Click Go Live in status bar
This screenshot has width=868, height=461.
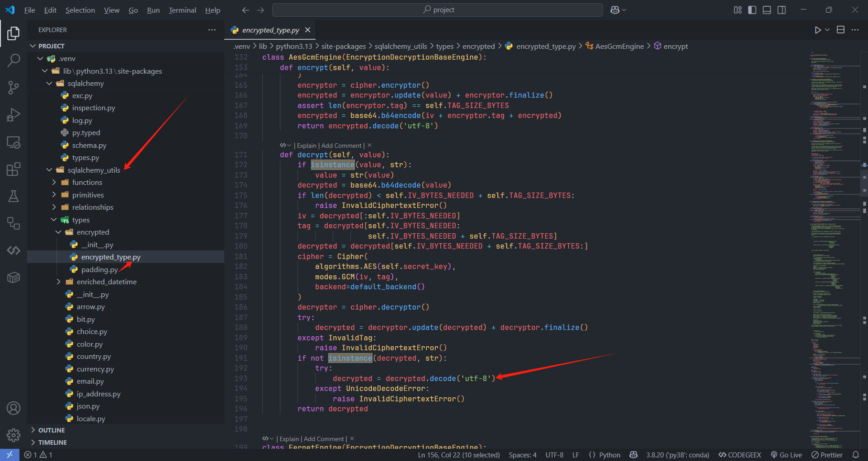[786, 455]
